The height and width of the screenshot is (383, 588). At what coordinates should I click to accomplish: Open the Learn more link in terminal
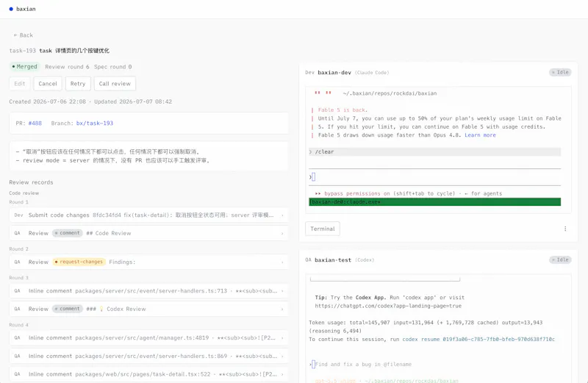click(480, 135)
